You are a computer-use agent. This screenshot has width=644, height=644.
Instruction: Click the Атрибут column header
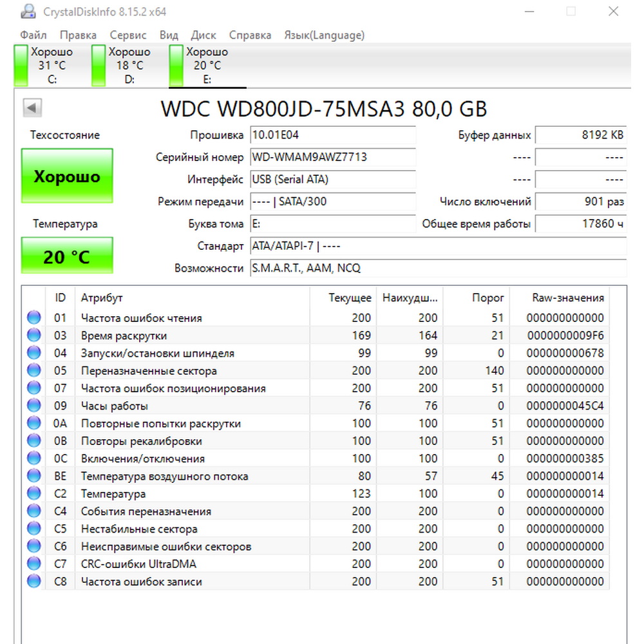[192, 298]
